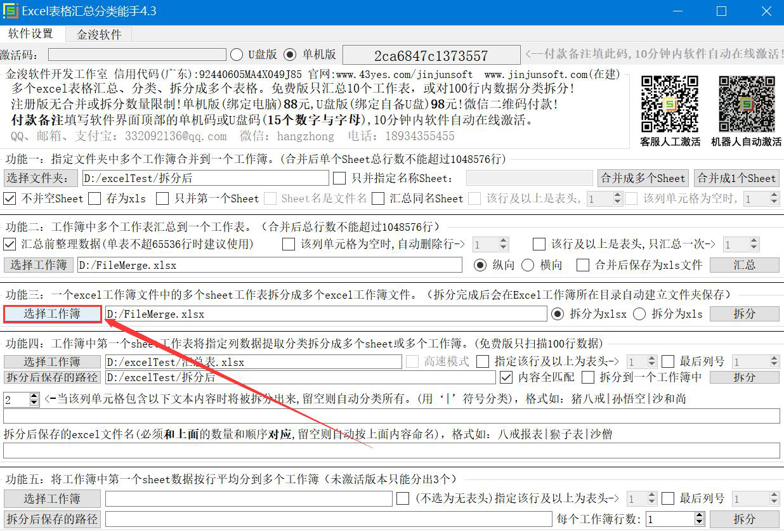Click the split file names input field
The image size is (784, 532).
point(391,450)
